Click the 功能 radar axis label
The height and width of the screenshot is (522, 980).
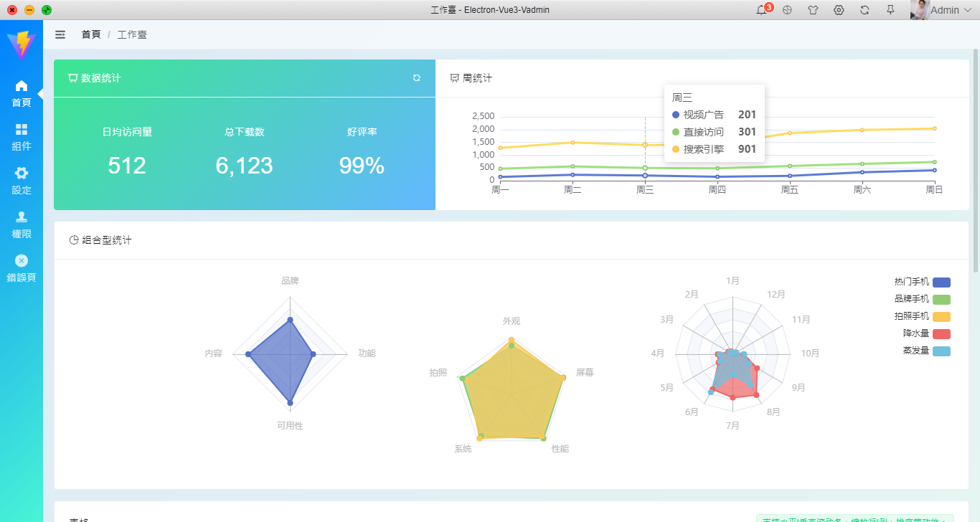click(367, 353)
